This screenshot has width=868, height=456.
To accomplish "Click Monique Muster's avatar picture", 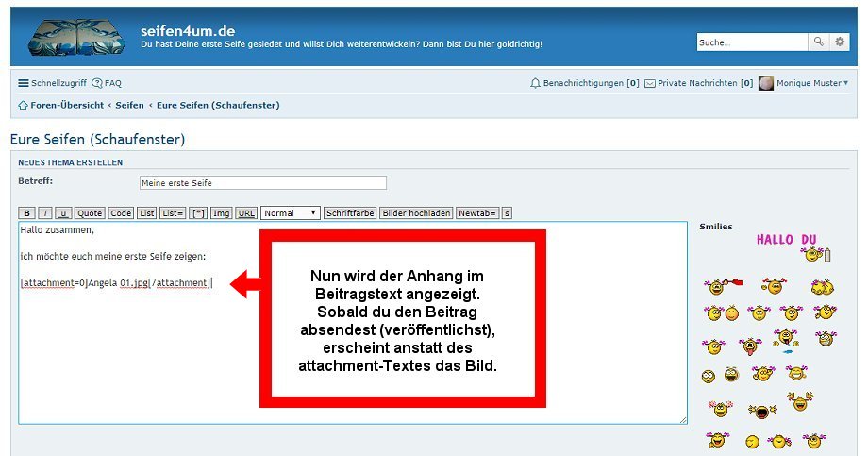I will (765, 83).
